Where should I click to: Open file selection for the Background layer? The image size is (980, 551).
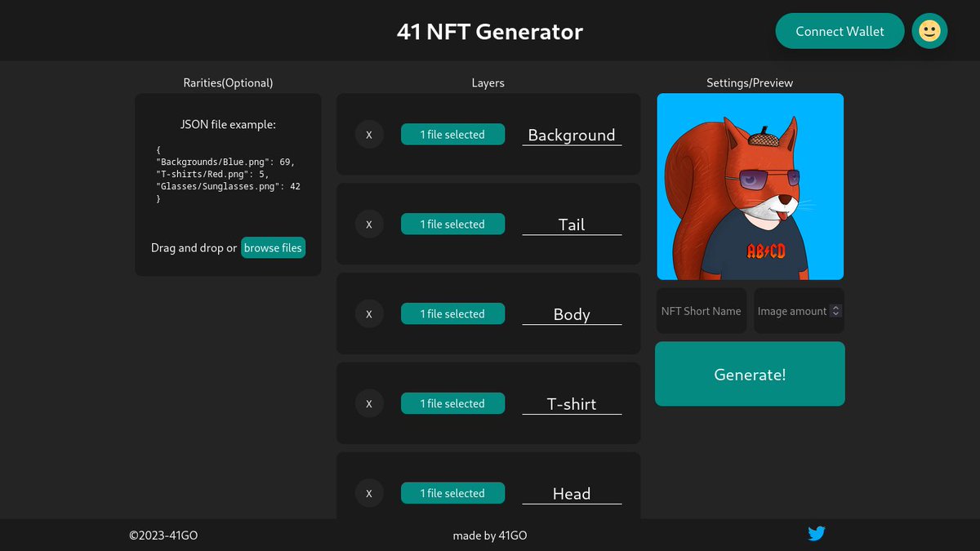452,134
